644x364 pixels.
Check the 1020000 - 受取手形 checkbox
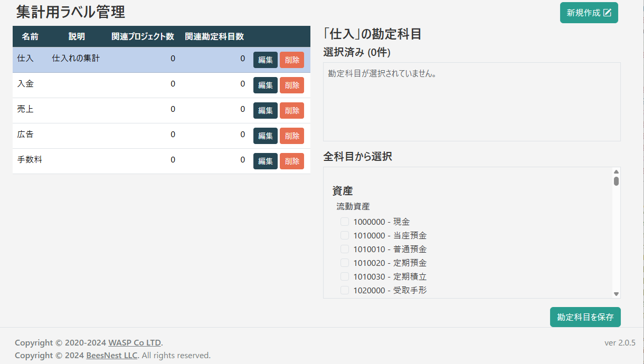345,290
